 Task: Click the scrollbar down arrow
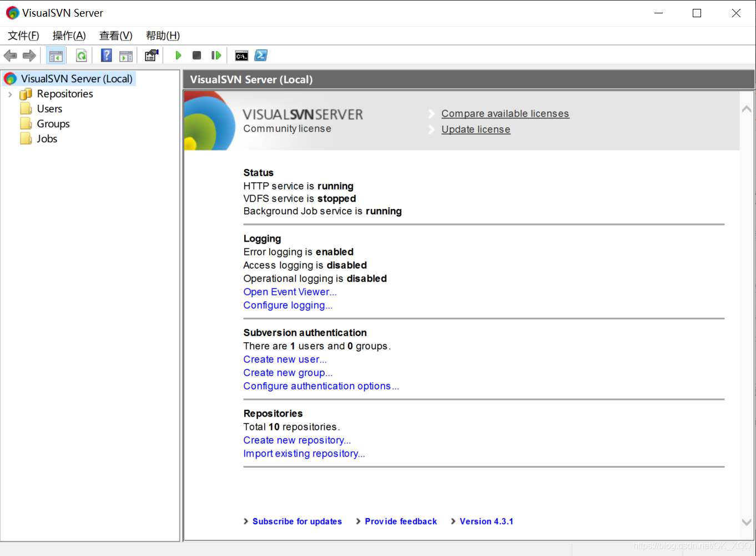pos(747,522)
